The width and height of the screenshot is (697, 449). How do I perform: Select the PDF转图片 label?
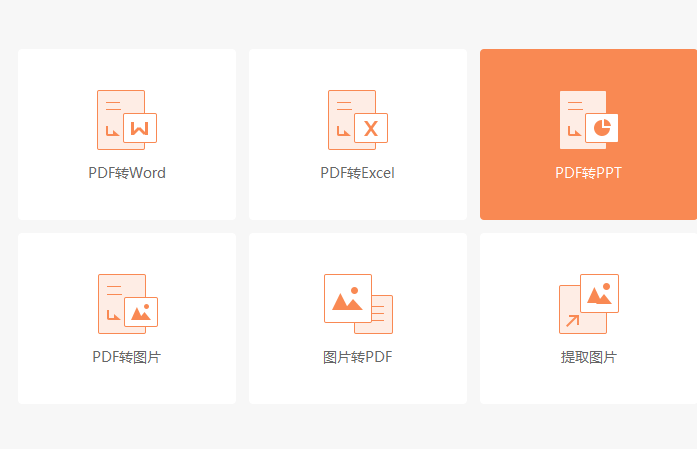pos(127,357)
